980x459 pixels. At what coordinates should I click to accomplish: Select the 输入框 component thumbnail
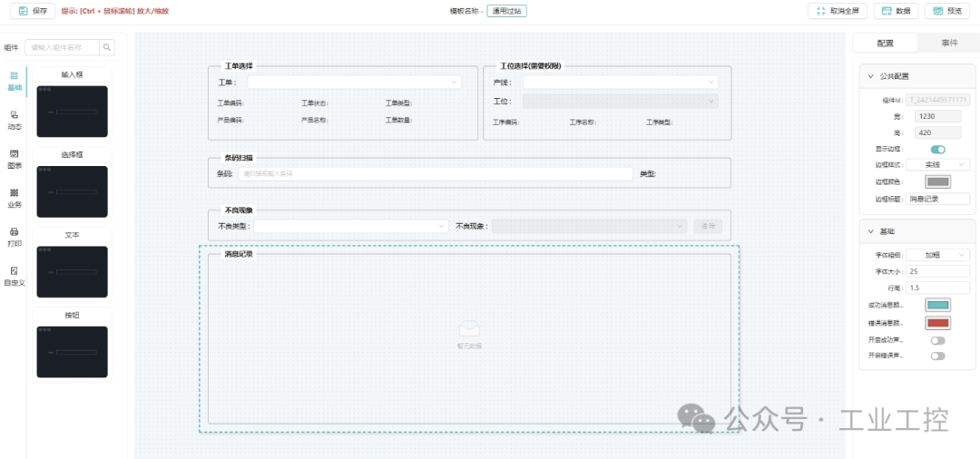(72, 112)
